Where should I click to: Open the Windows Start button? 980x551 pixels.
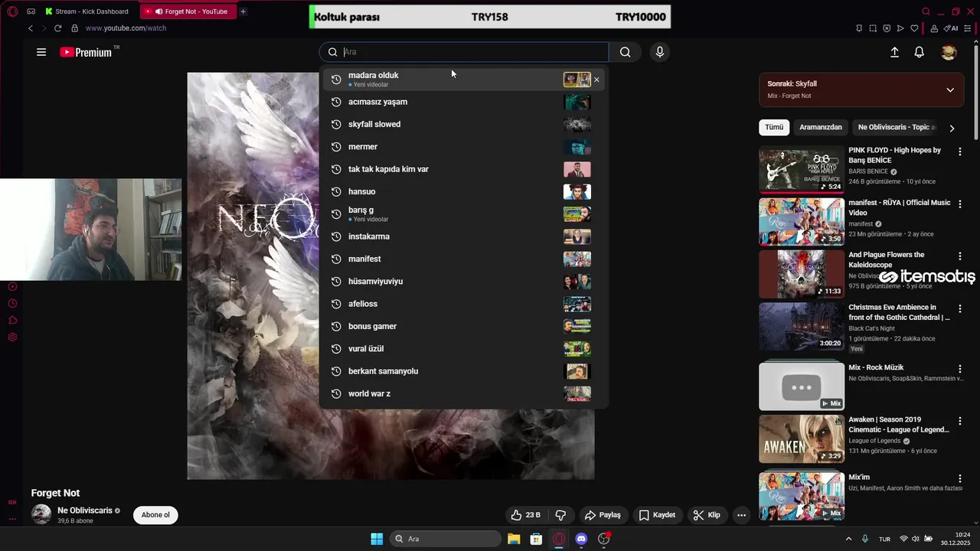[x=377, y=539]
